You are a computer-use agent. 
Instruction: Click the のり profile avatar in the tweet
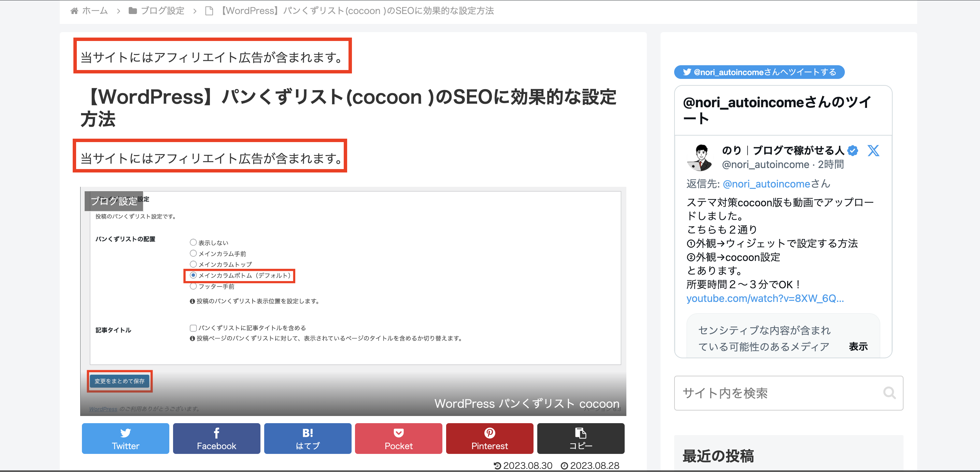tap(700, 157)
